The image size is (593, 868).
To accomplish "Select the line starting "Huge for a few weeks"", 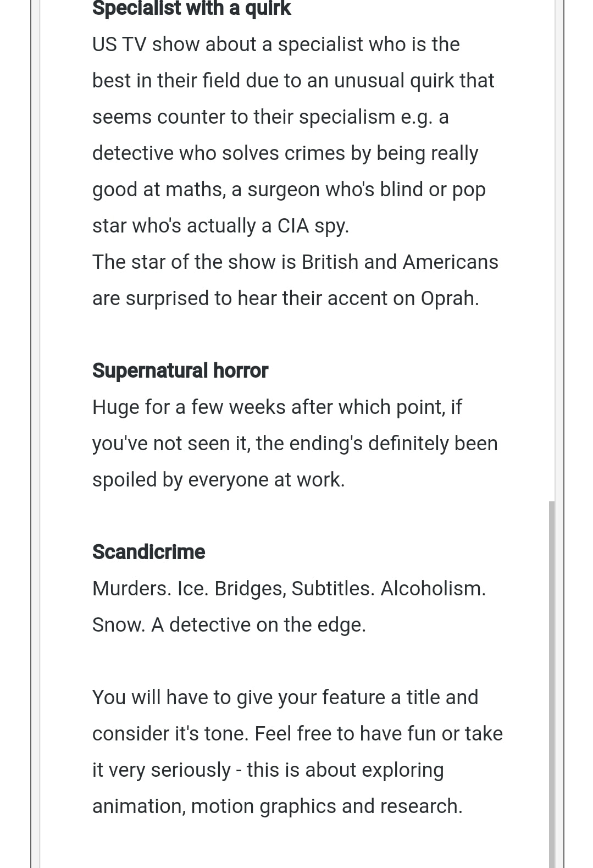I will (x=277, y=407).
